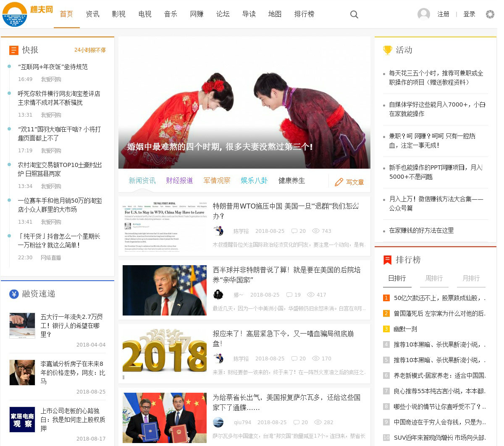Click the 排行榜 bookmark icon
Image resolution: width=504 pixels, height=446 pixels.
click(387, 260)
